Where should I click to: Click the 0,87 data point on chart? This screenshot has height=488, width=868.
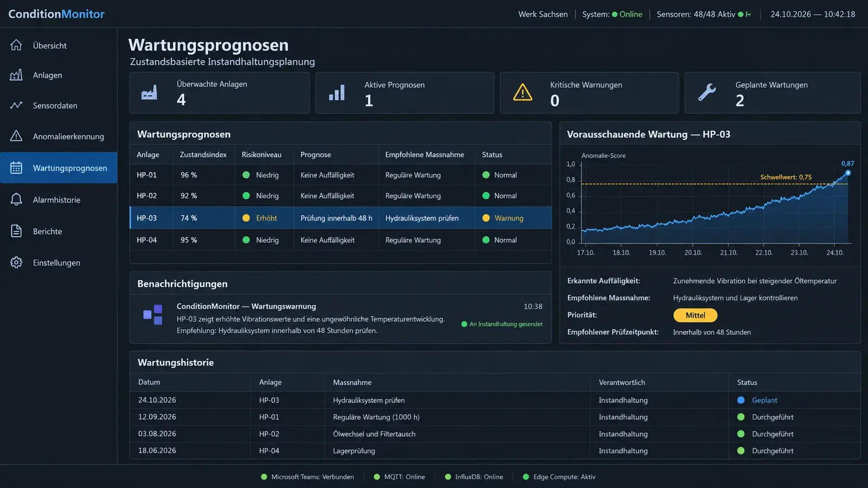point(848,173)
